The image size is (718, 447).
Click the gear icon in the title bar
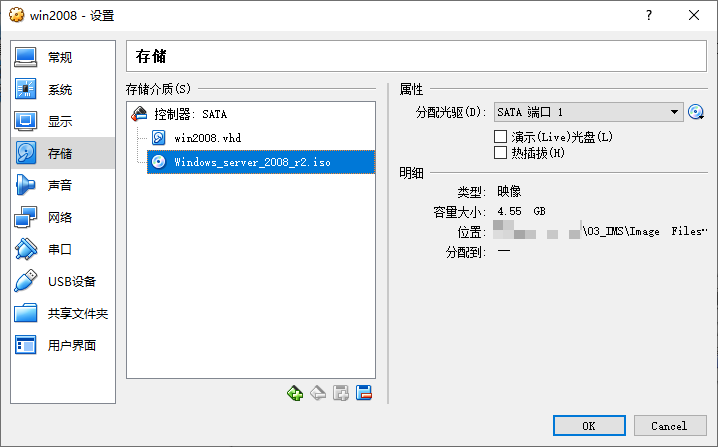(x=16, y=15)
